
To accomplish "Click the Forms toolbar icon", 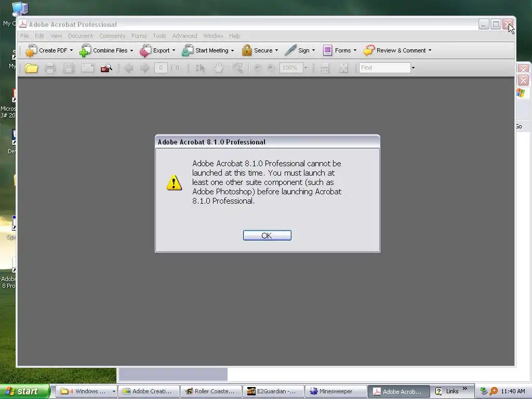I will coord(327,50).
